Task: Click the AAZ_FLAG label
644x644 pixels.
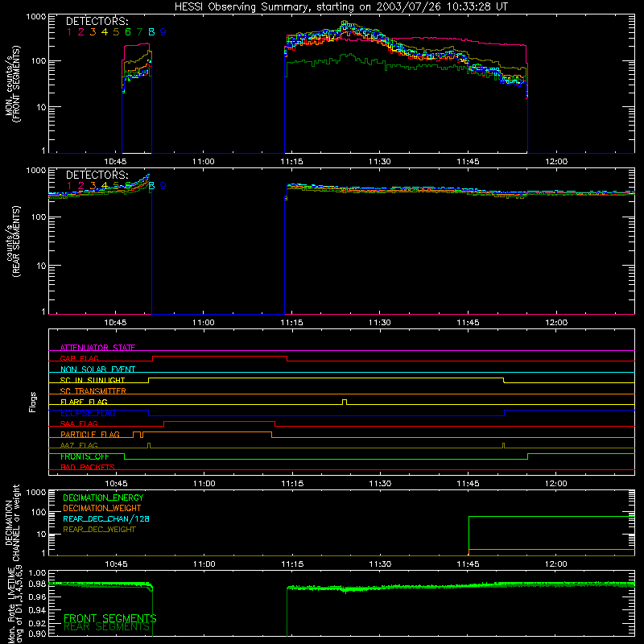Action: pos(79,446)
